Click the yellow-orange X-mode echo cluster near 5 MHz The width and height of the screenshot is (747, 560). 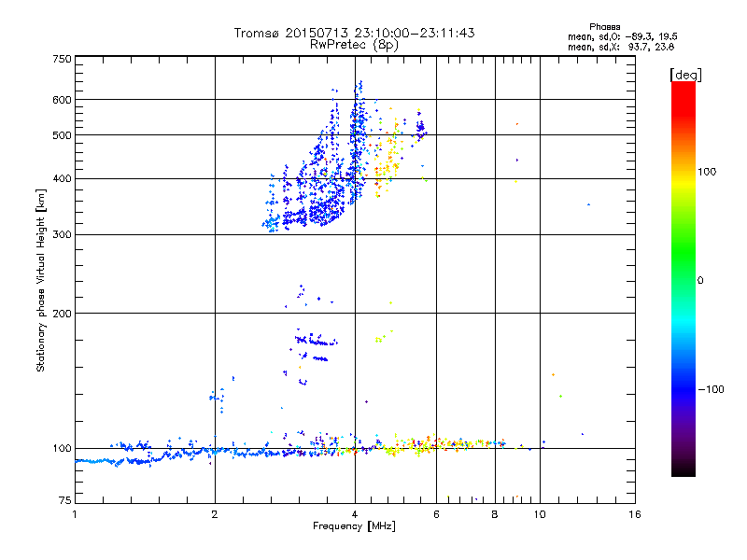point(387,161)
